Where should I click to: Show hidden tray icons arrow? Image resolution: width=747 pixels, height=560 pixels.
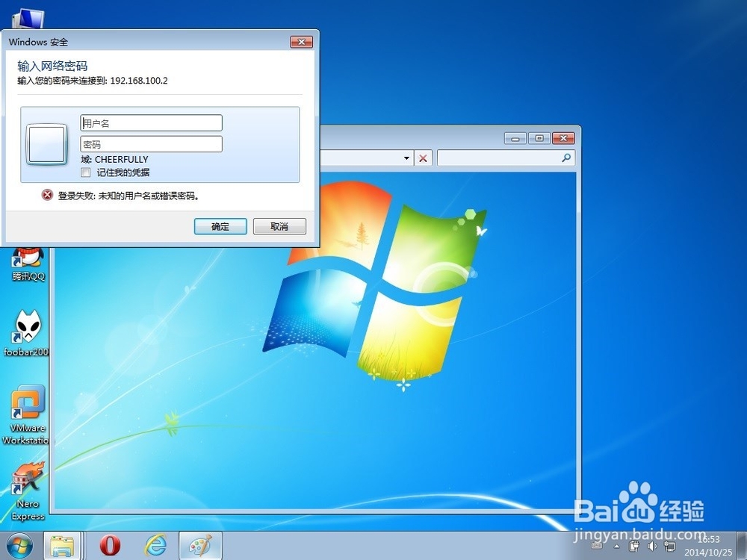point(616,547)
